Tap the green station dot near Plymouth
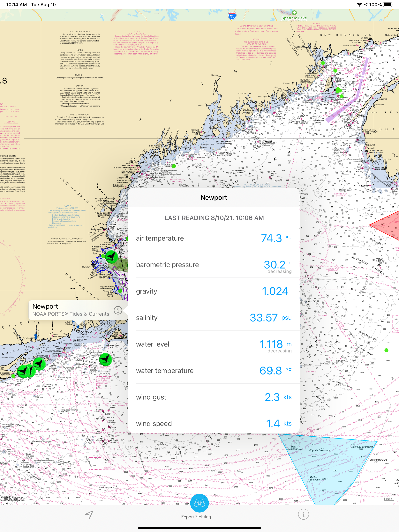Viewport: 399px width, 532px height. (x=121, y=291)
